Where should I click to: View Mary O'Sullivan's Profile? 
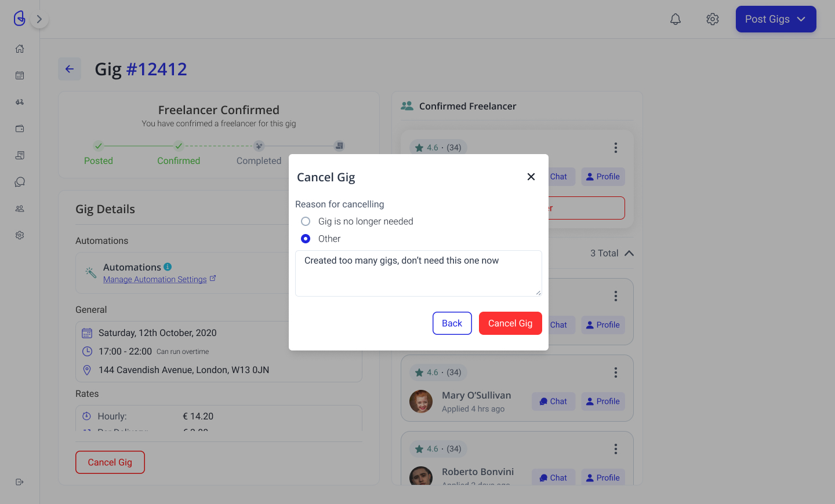[603, 401]
